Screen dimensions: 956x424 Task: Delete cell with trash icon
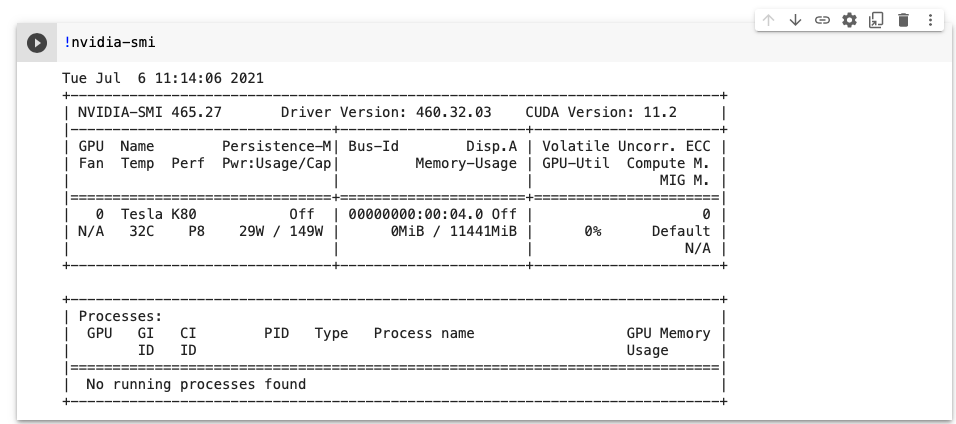904,20
